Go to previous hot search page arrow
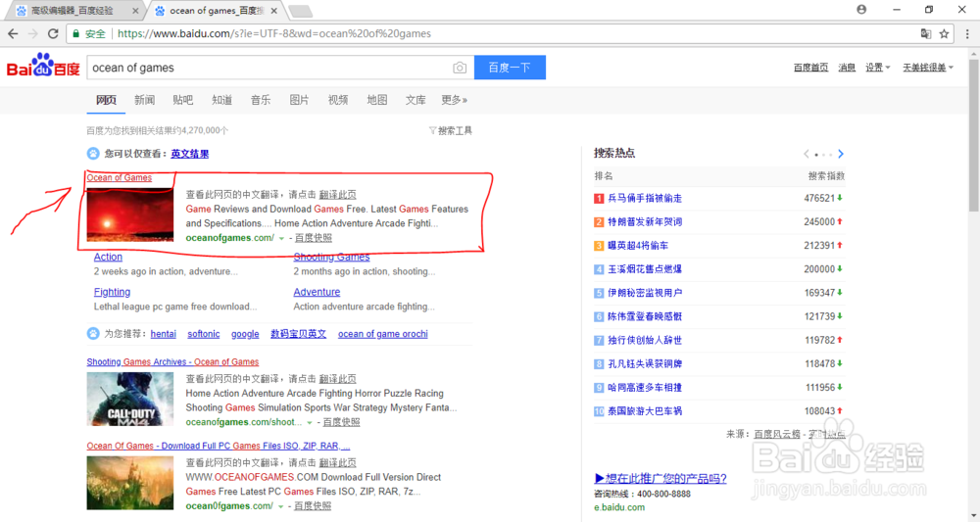This screenshot has width=980, height=522. (807, 154)
